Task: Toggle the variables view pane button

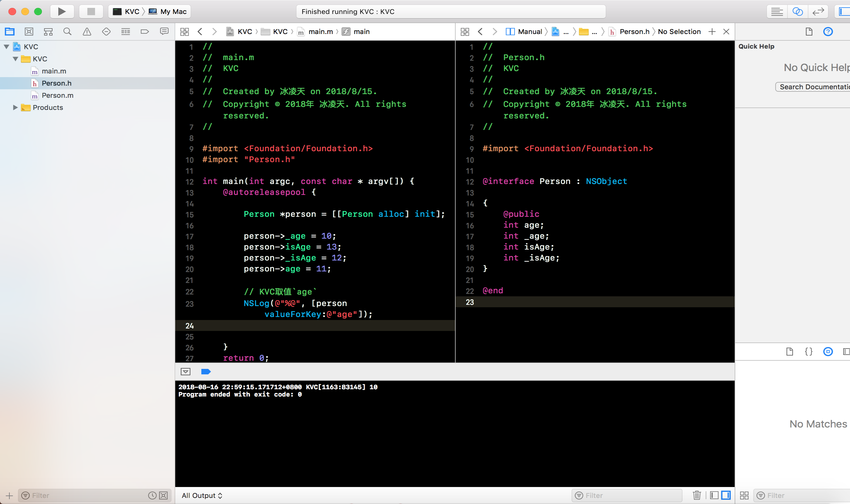Action: (x=714, y=495)
